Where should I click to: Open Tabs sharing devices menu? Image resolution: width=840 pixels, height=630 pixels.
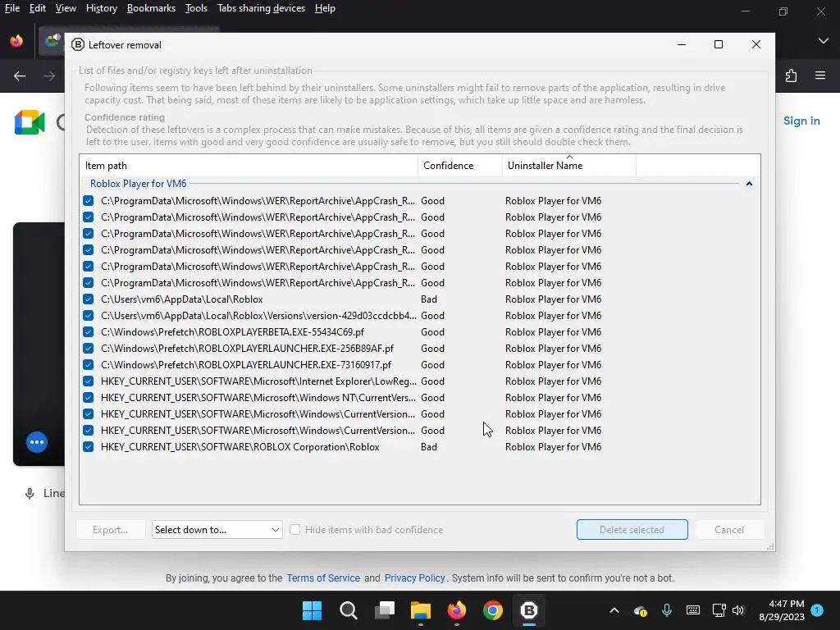(261, 8)
